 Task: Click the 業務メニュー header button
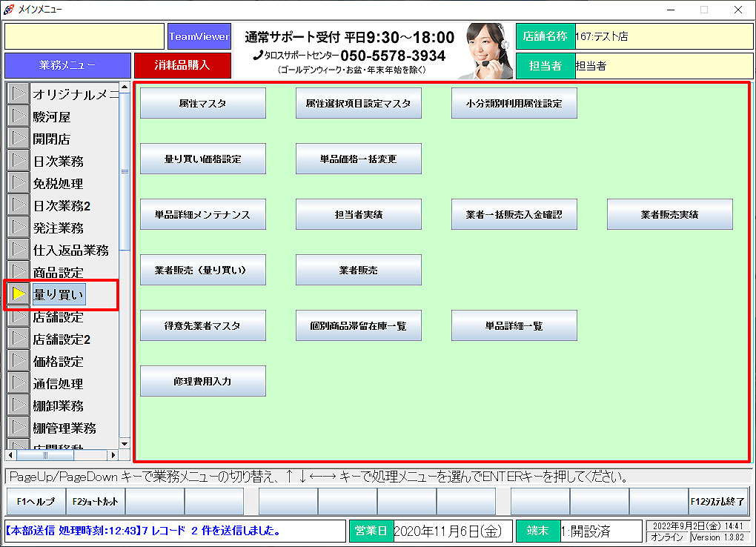pyautogui.click(x=67, y=65)
